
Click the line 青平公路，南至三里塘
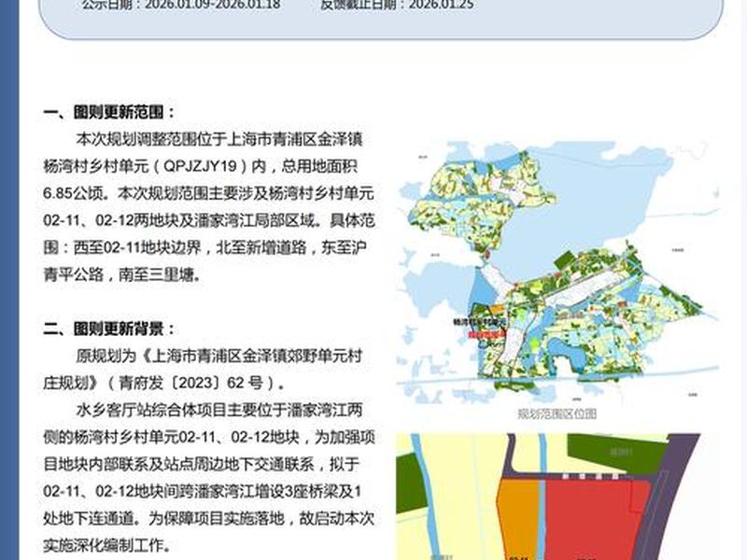point(121,274)
